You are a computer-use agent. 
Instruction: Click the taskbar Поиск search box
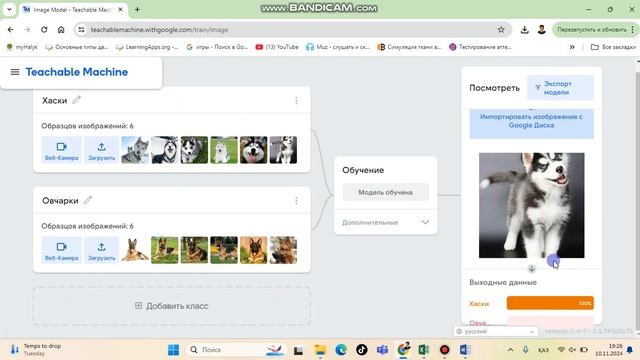pos(236,350)
